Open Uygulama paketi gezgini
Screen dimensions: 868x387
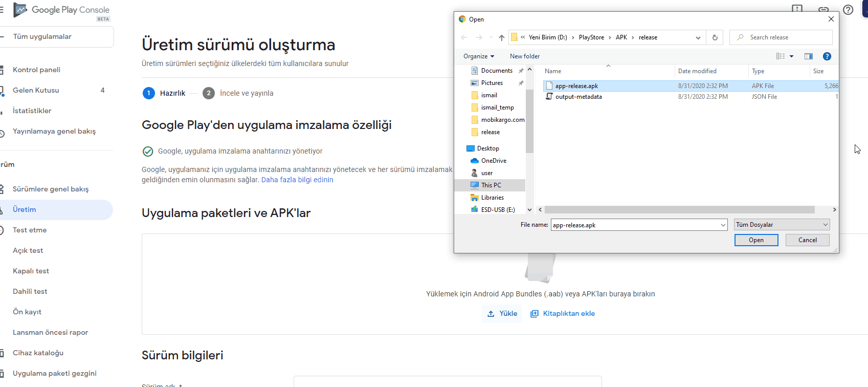pyautogui.click(x=55, y=373)
